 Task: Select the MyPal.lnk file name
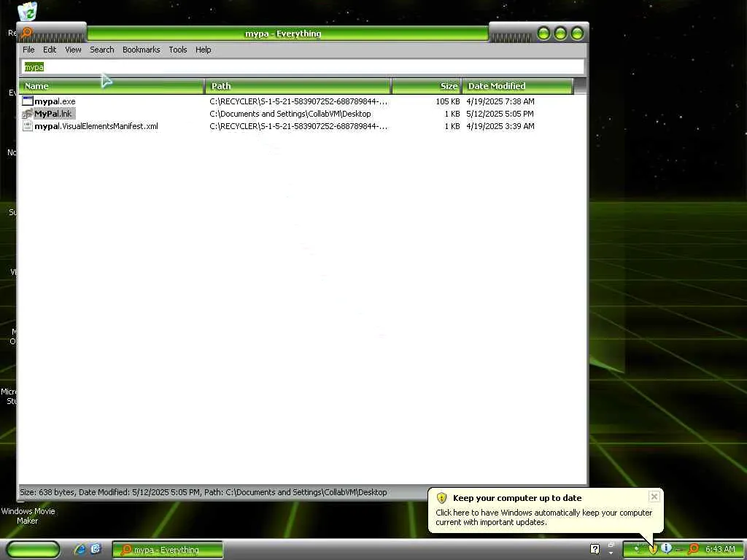pyautogui.click(x=53, y=114)
